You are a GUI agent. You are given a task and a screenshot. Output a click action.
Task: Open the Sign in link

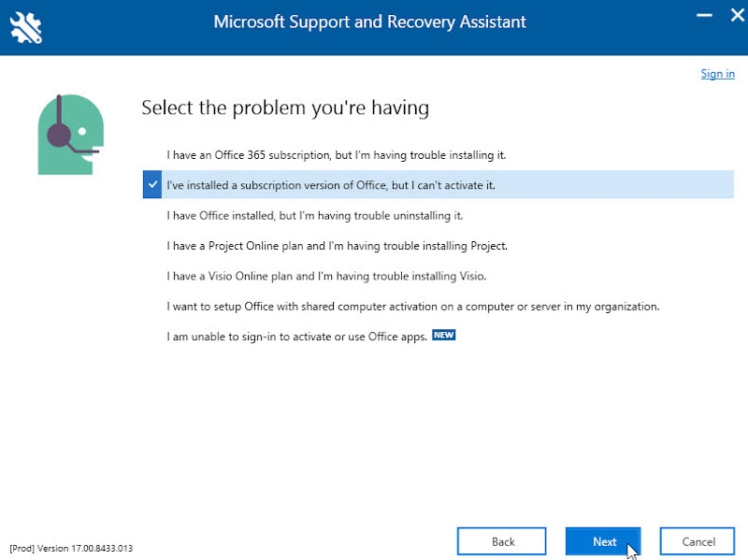pyautogui.click(x=717, y=74)
